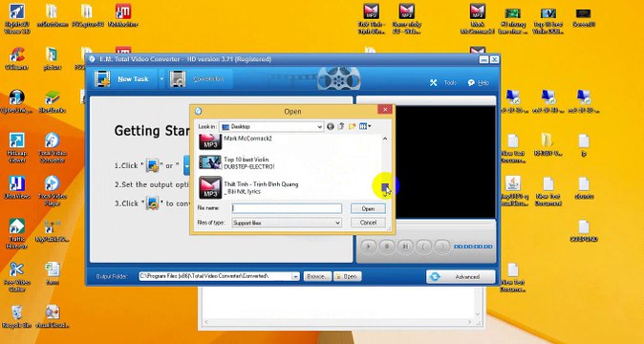Click the Tools wrench icon
Image resolution: width=644 pixels, height=344 pixels.
coord(433,82)
